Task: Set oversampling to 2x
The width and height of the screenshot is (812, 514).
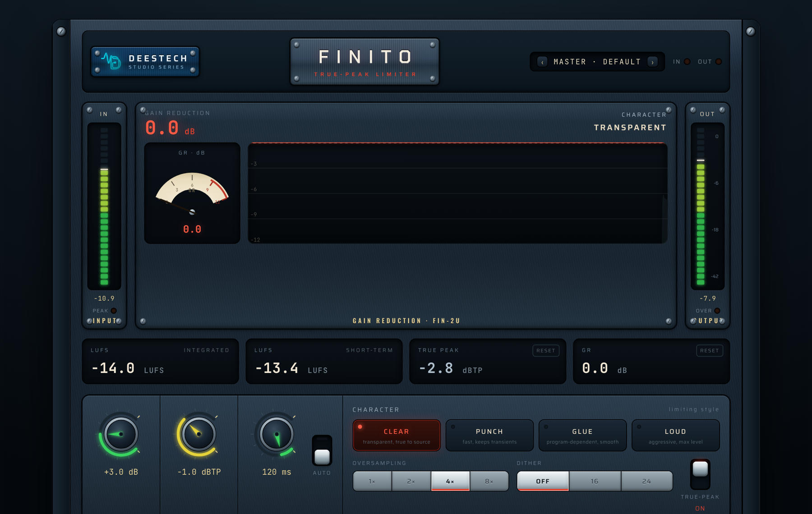Action: 411,481
